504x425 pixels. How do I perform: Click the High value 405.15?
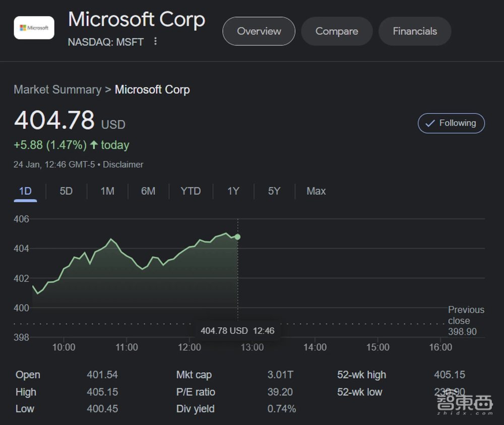click(x=102, y=392)
